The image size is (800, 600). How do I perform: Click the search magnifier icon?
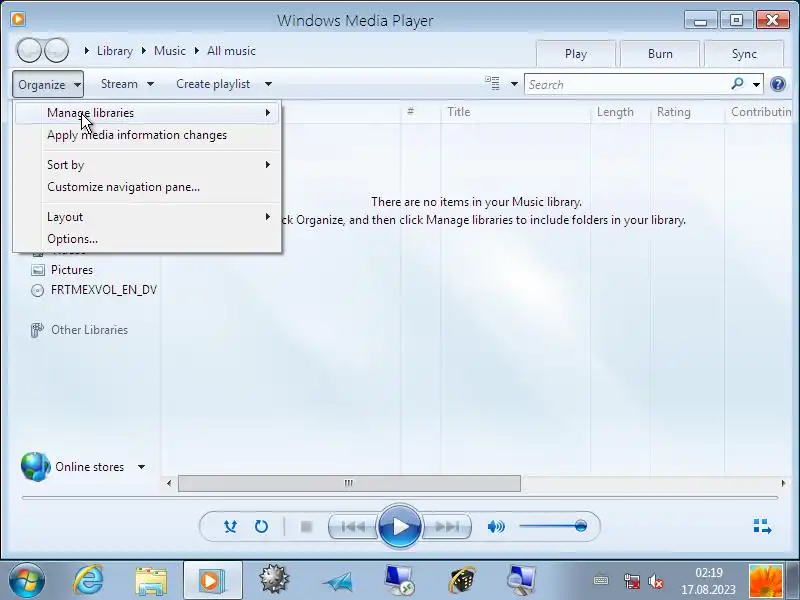click(x=737, y=84)
